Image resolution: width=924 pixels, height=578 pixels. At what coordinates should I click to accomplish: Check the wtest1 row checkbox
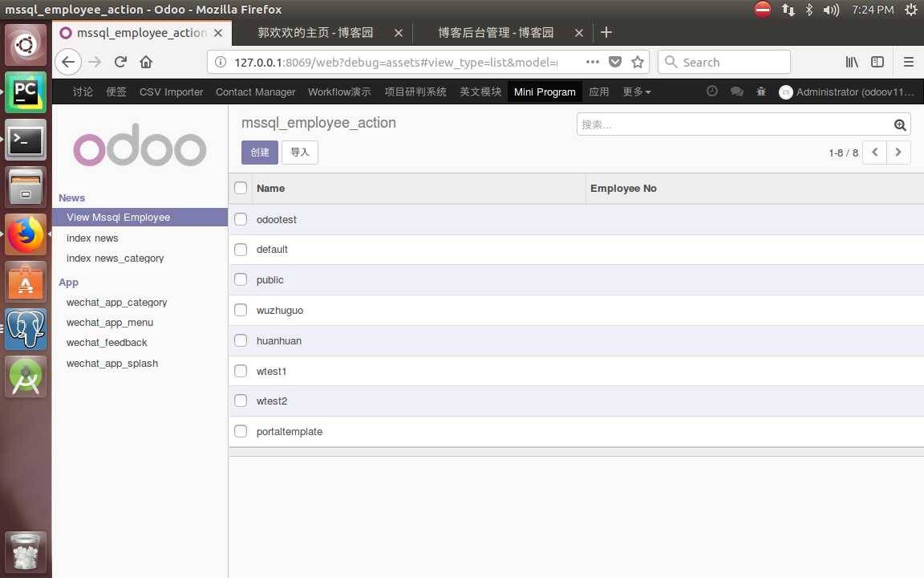(241, 370)
